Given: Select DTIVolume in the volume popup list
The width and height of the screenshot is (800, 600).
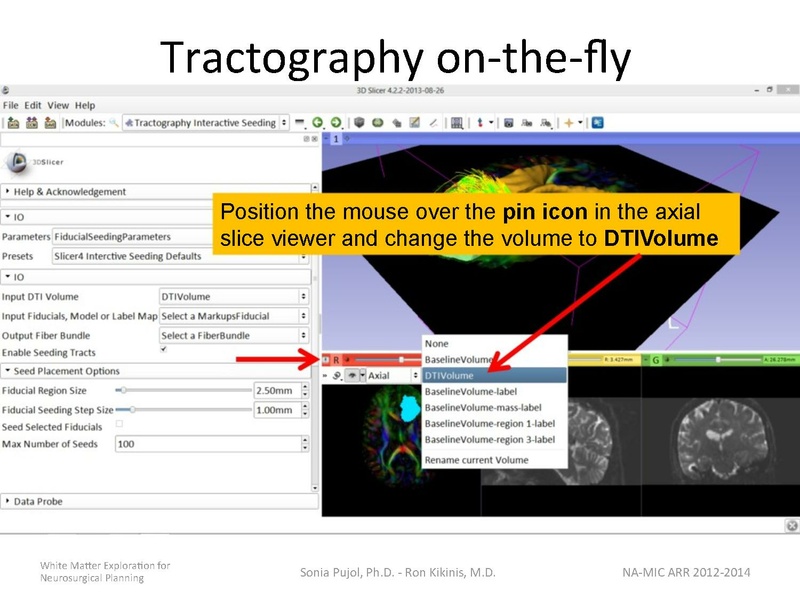Looking at the screenshot, I should point(494,376).
